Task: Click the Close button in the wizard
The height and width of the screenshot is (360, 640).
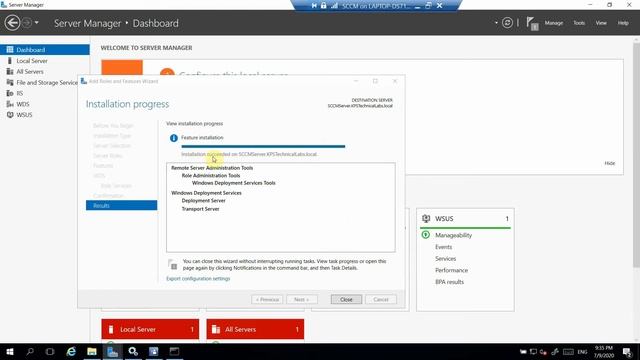Action: point(346,299)
